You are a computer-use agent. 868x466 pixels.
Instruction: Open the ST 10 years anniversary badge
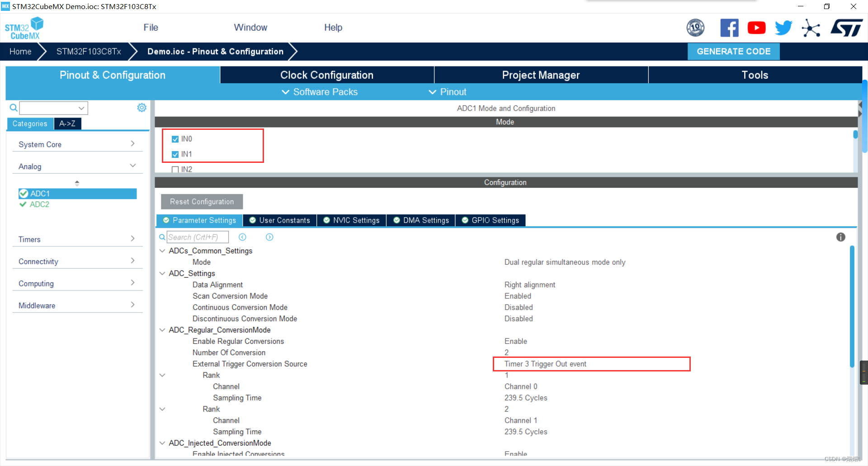[695, 28]
